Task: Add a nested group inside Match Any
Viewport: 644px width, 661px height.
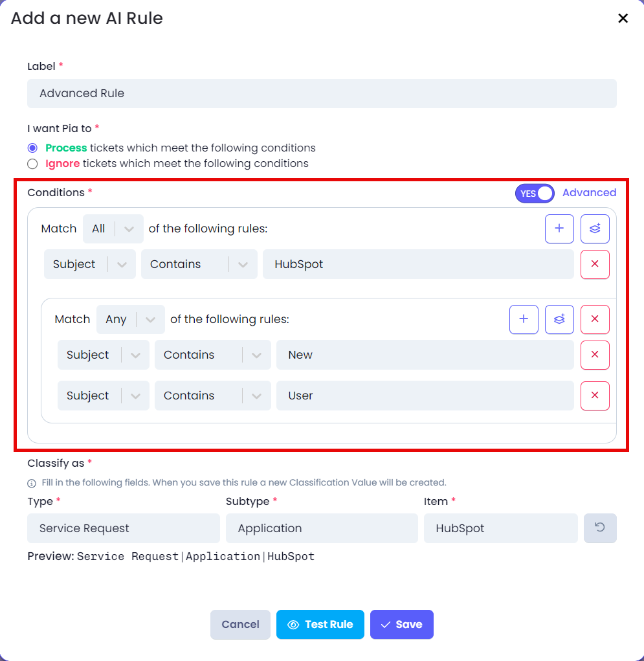Action: point(559,319)
